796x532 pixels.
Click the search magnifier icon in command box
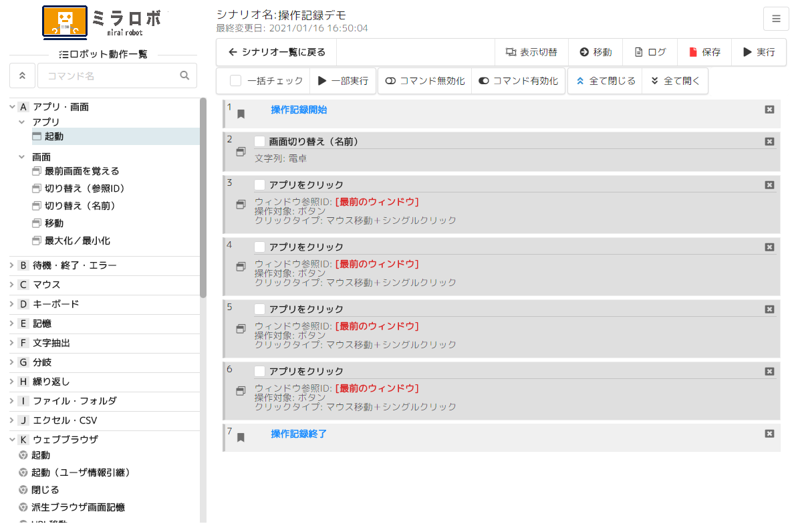point(185,76)
